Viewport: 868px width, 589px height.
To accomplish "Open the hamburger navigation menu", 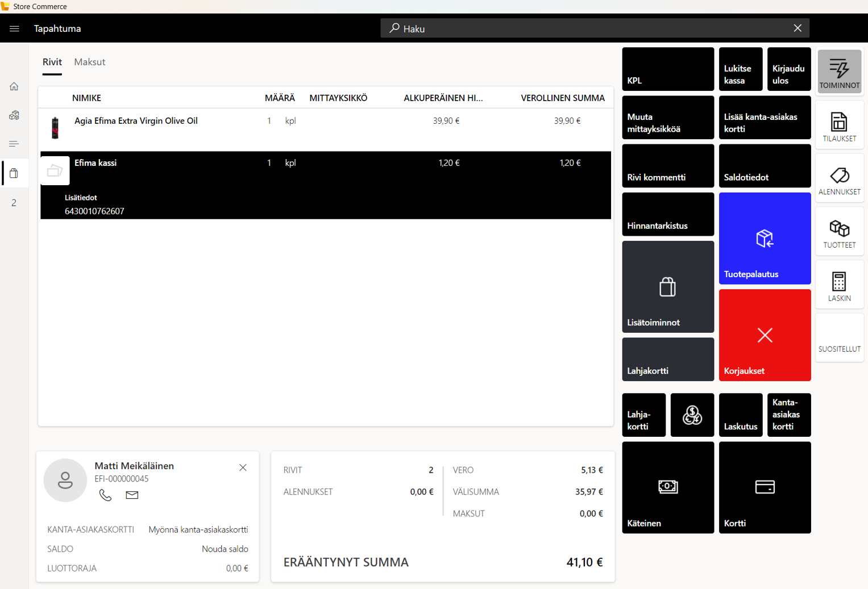I will (x=14, y=28).
